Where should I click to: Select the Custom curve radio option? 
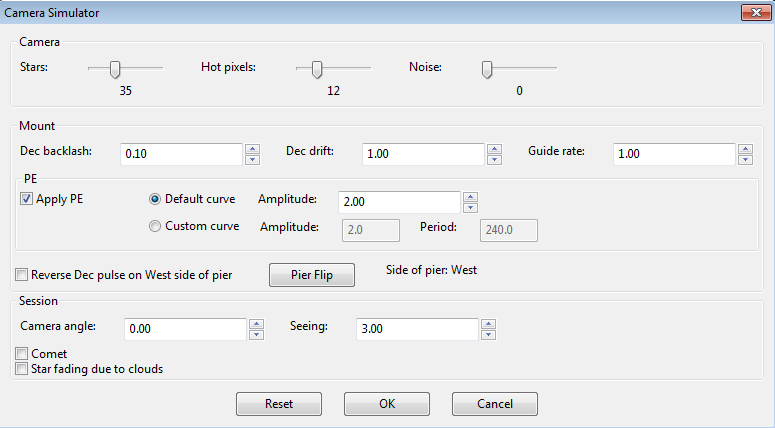pos(155,226)
